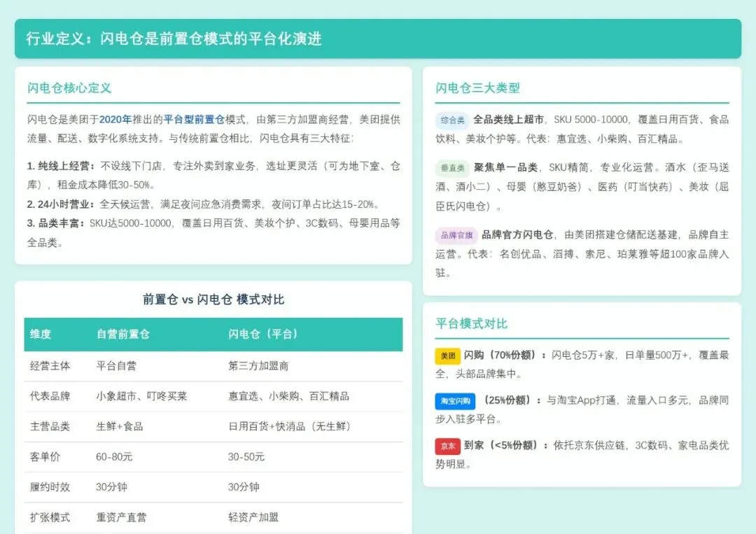The image size is (756, 534).
Task: Click the 经营主体 row label
Action: click(50, 366)
